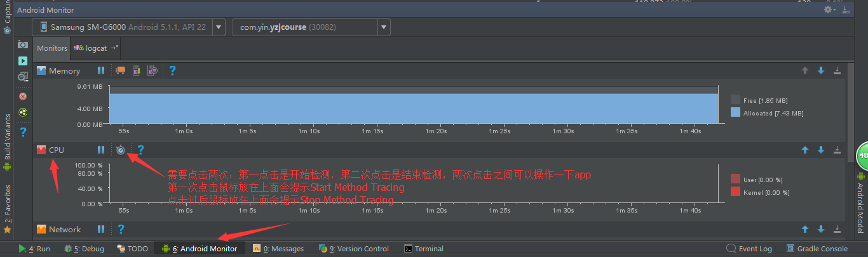Click the Free memory legend swatch
This screenshot has width=868, height=257.
point(735,100)
